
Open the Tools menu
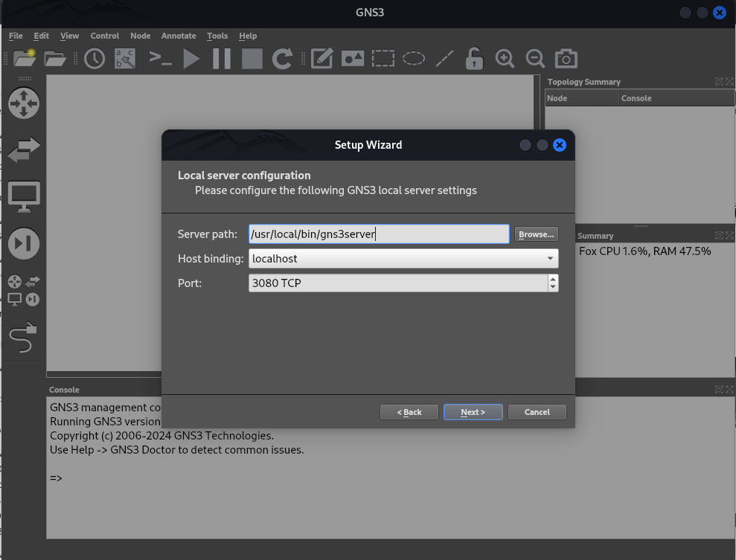pos(217,36)
